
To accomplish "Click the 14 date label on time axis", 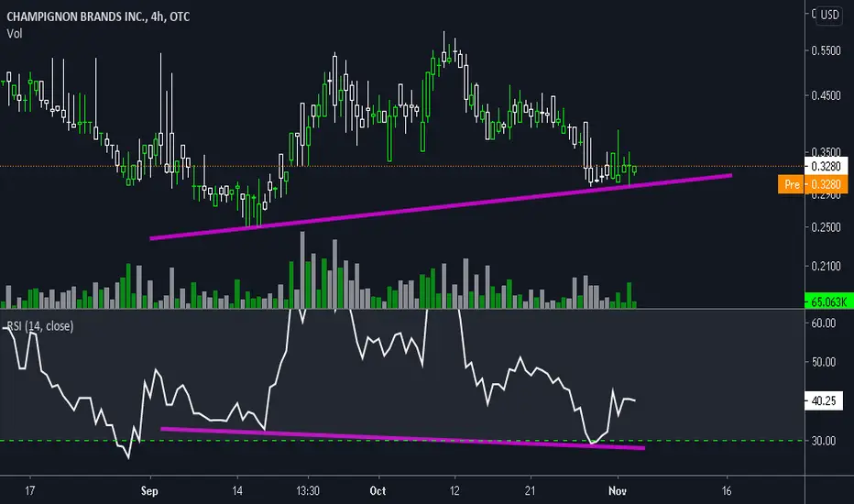I will (237, 491).
